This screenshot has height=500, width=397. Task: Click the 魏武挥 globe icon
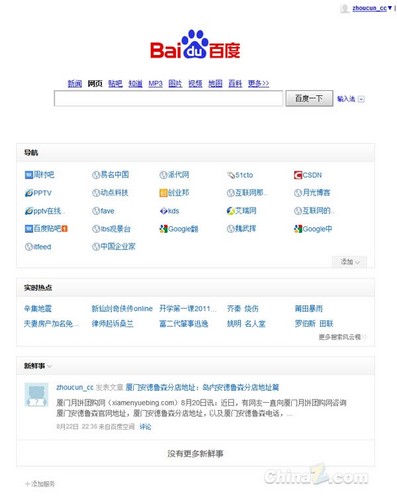(x=231, y=229)
